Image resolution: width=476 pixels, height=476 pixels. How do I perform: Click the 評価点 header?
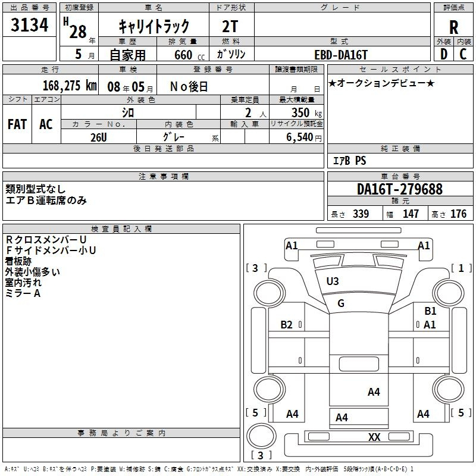pyautogui.click(x=453, y=7)
